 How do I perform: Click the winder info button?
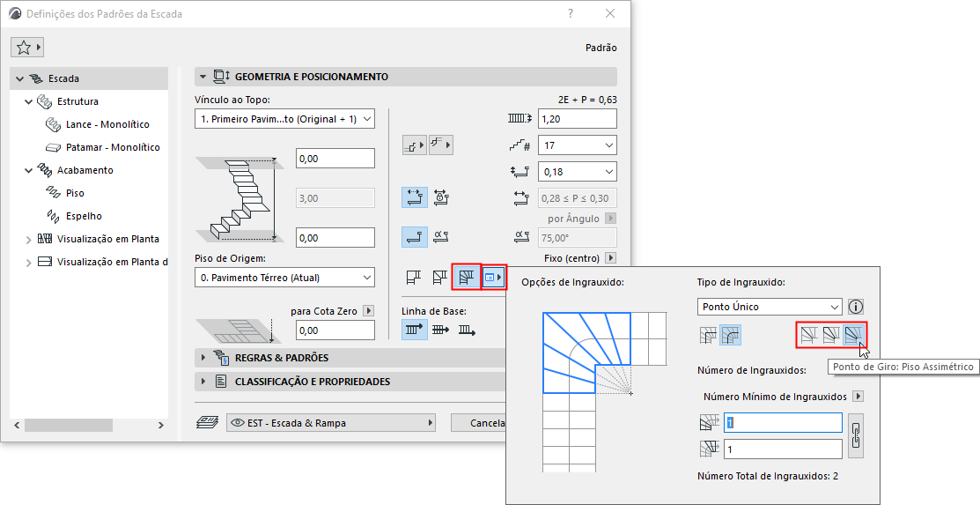[x=855, y=307]
